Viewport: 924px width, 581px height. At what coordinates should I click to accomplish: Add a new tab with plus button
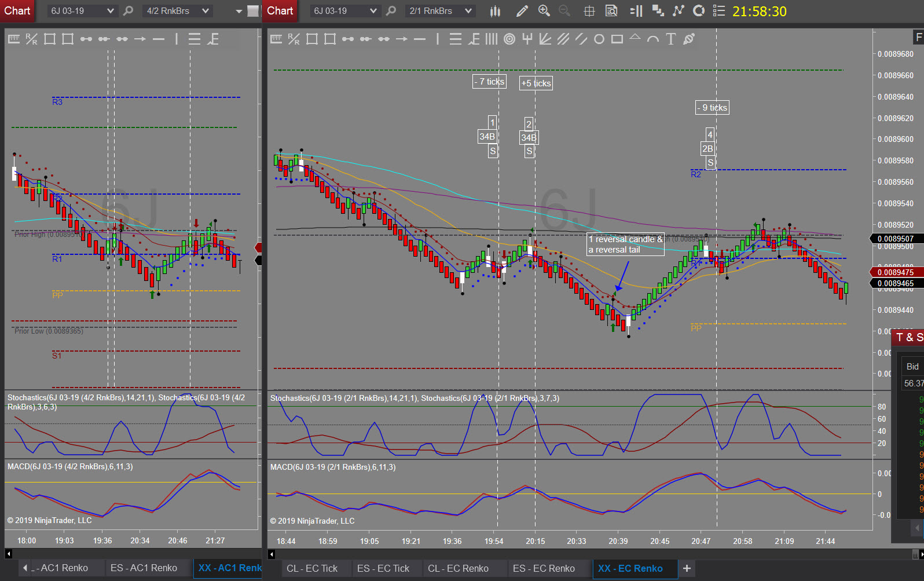pyautogui.click(x=687, y=569)
